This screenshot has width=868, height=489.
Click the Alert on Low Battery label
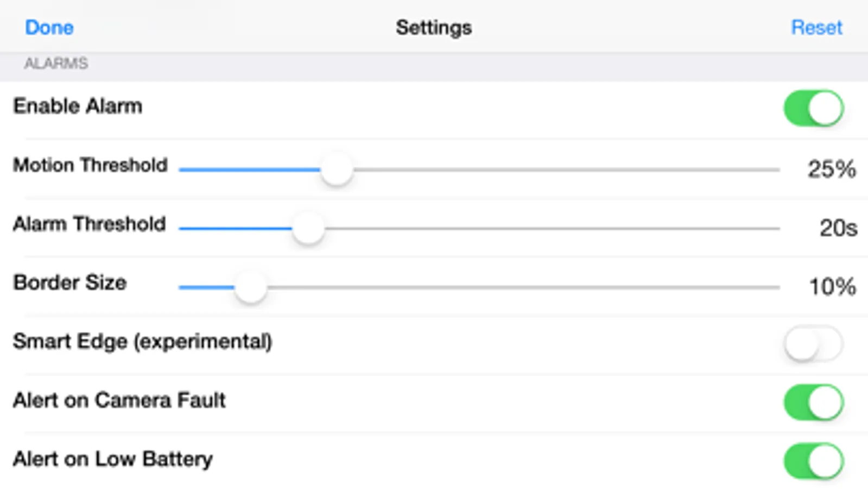coord(112,459)
